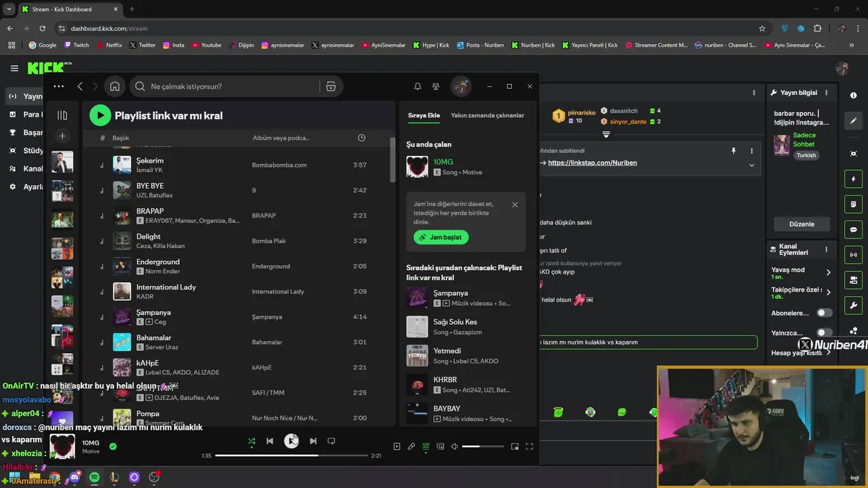This screenshot has width=868, height=488.
Task: Open the linkstap.com/Nuriben pinned link
Action: pos(592,163)
